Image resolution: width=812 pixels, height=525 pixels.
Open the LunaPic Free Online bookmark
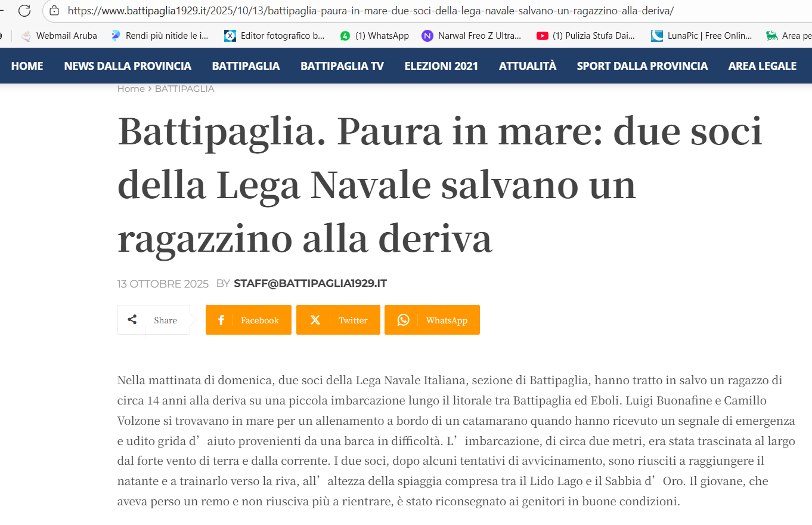pos(702,36)
